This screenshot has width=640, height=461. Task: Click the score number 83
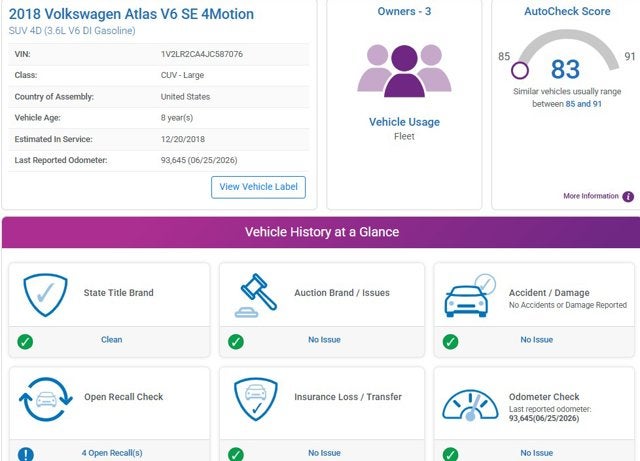click(x=565, y=69)
